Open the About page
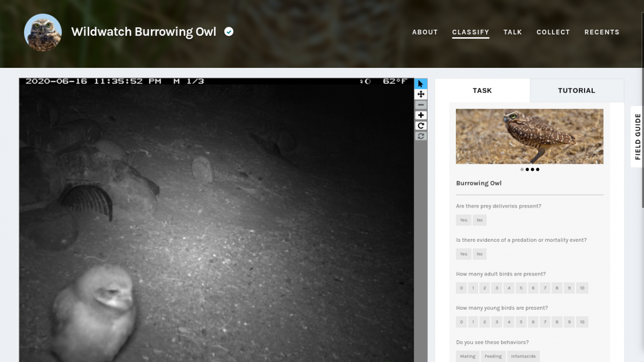 click(425, 32)
